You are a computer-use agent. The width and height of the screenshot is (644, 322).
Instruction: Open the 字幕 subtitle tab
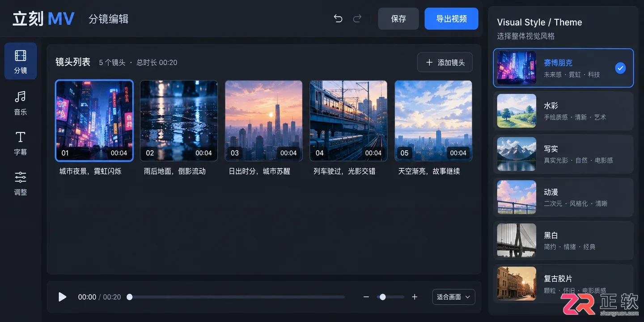[x=21, y=143]
